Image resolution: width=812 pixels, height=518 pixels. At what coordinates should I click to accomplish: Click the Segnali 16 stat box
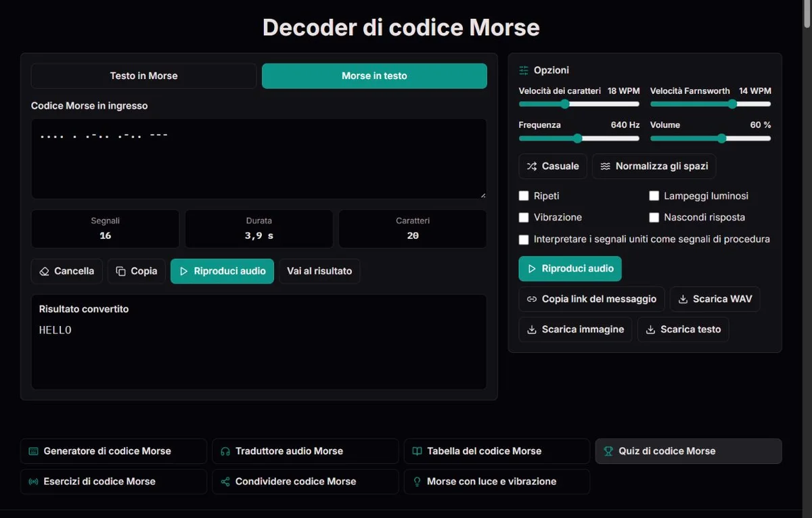(x=105, y=229)
